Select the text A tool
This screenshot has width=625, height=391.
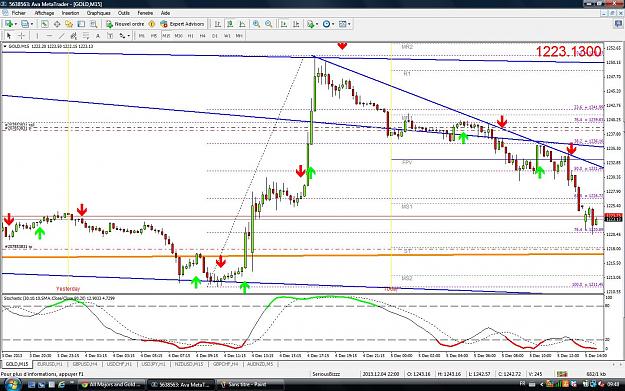(98, 36)
